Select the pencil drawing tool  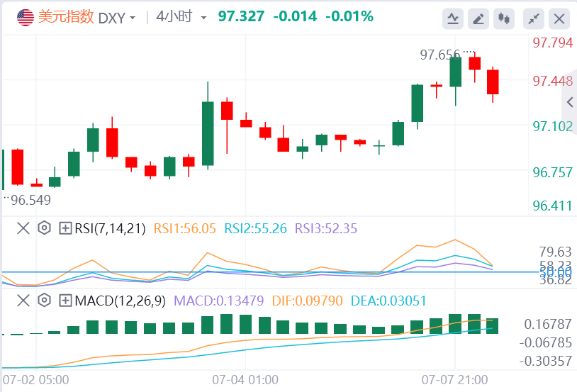479,18
